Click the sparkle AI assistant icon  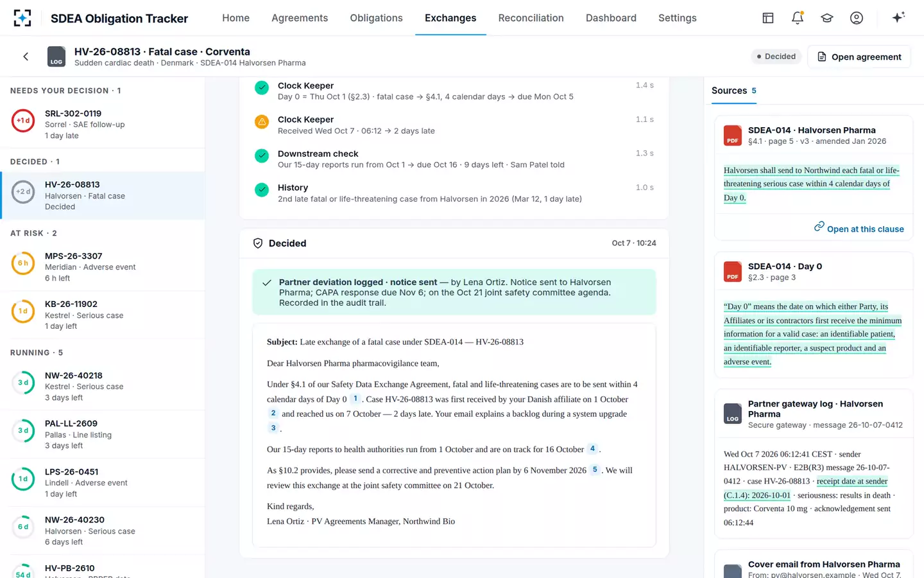(x=898, y=17)
